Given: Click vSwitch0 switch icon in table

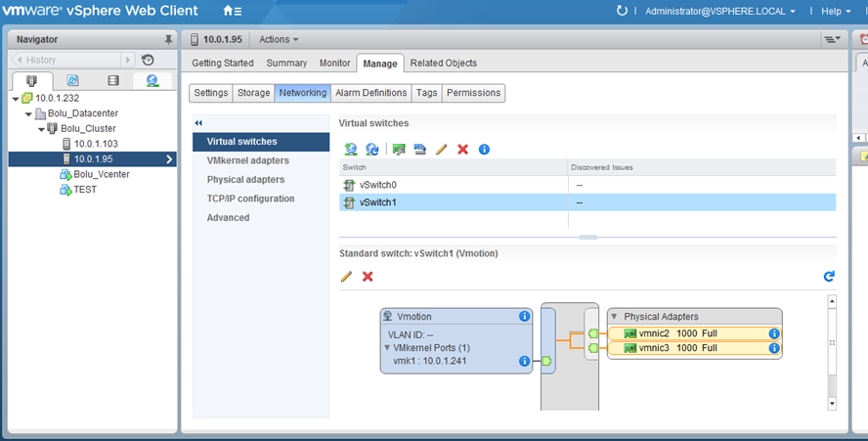Looking at the screenshot, I should pyautogui.click(x=349, y=185).
